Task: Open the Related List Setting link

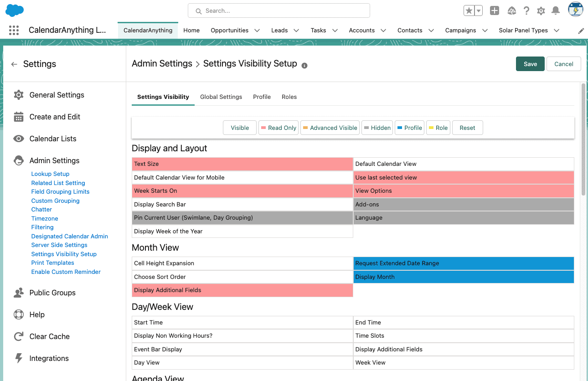Action: coord(58,183)
